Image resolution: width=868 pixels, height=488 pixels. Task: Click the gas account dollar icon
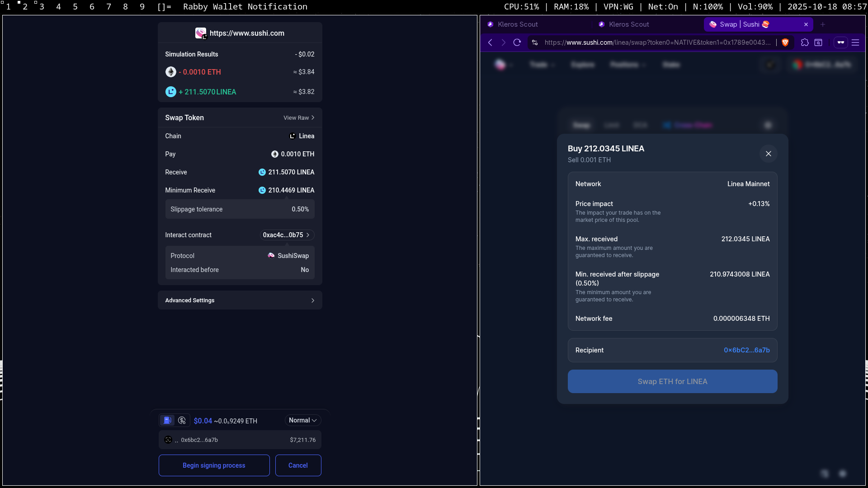(x=182, y=421)
